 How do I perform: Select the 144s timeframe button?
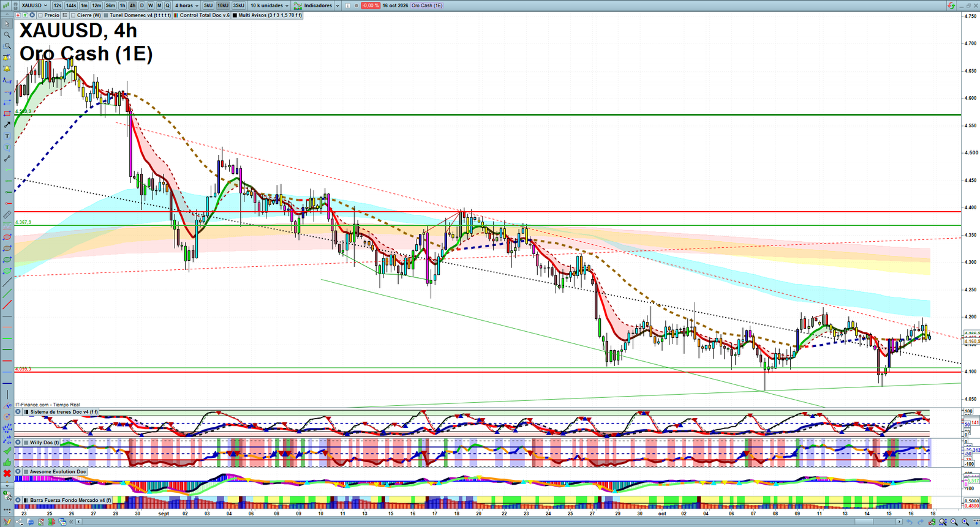71,6
